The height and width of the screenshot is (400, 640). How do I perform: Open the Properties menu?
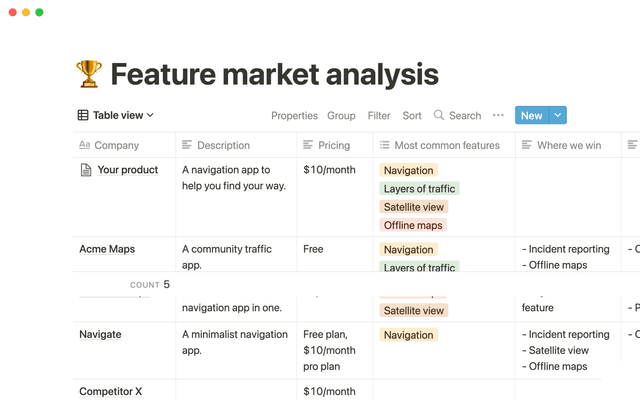tap(294, 116)
